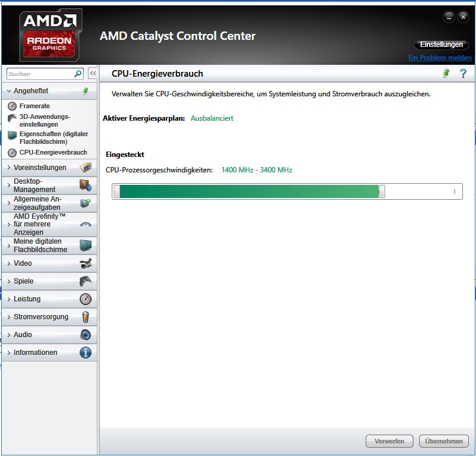This screenshot has height=456, width=476.
Task: Expand the Stromversorgung section
Action: pyautogui.click(x=9, y=317)
